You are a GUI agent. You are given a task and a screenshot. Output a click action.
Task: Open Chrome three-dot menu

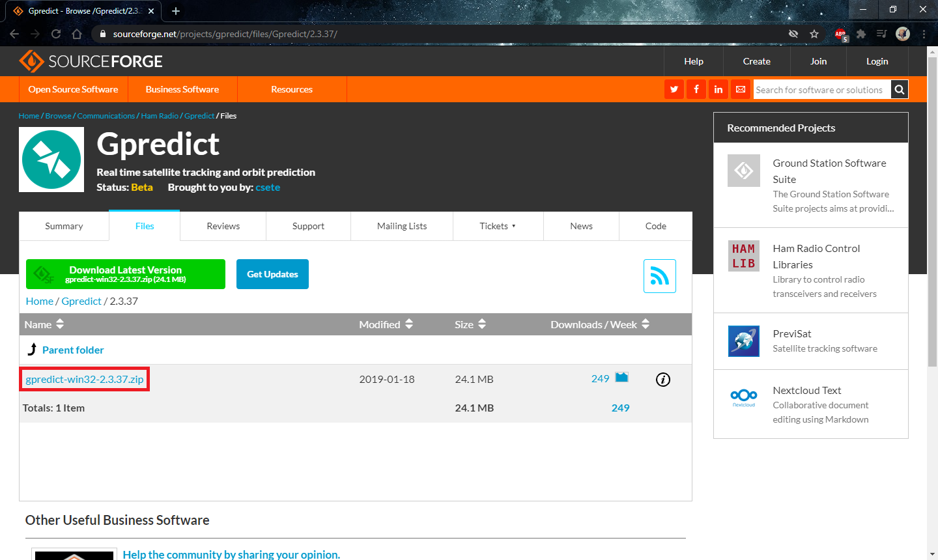[924, 34]
